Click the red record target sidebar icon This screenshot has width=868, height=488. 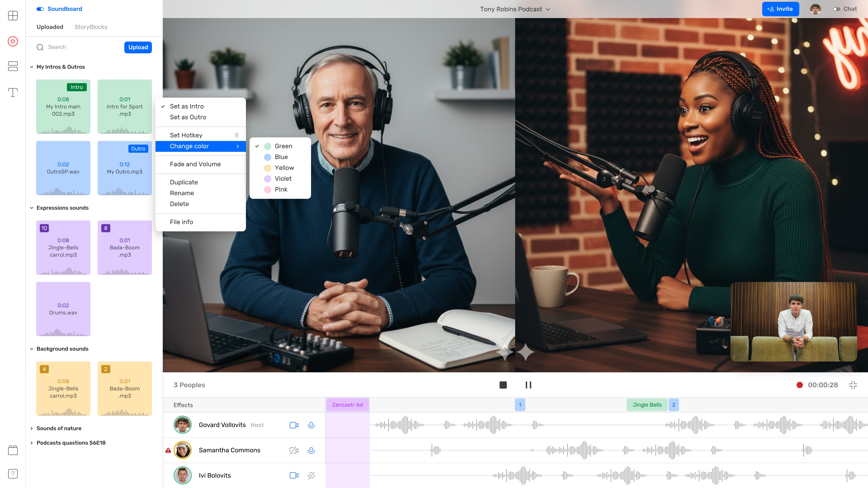click(x=13, y=41)
